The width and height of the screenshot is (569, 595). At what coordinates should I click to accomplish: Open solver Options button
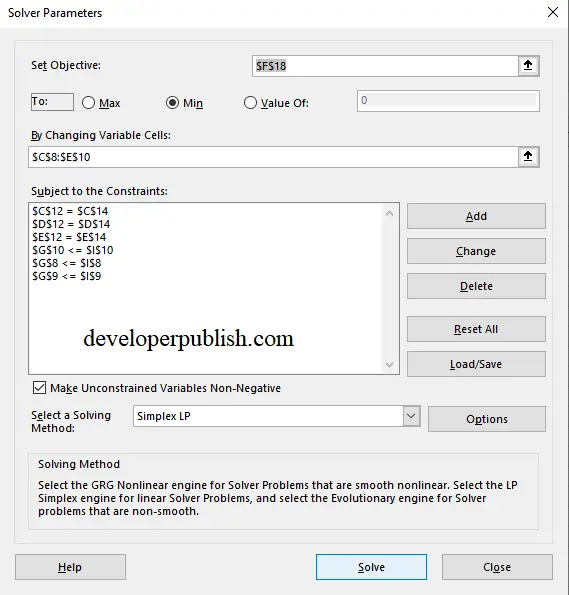tap(487, 419)
